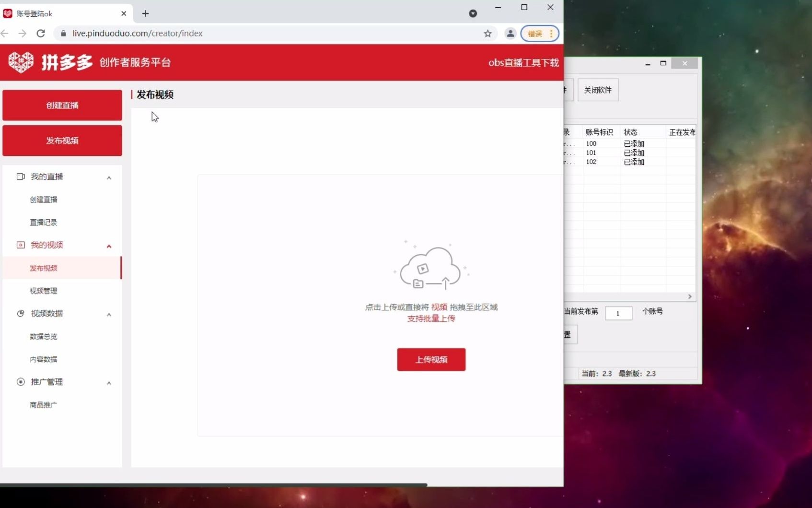Screen dimensions: 812x508
Task: Click the 当前发布第 account number field
Action: pos(618,313)
